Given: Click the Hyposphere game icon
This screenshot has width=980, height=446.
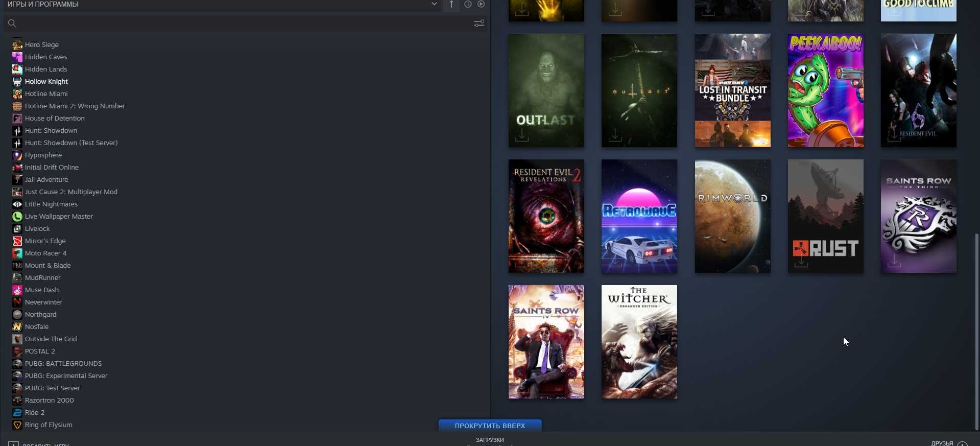Looking at the screenshot, I should (x=17, y=155).
